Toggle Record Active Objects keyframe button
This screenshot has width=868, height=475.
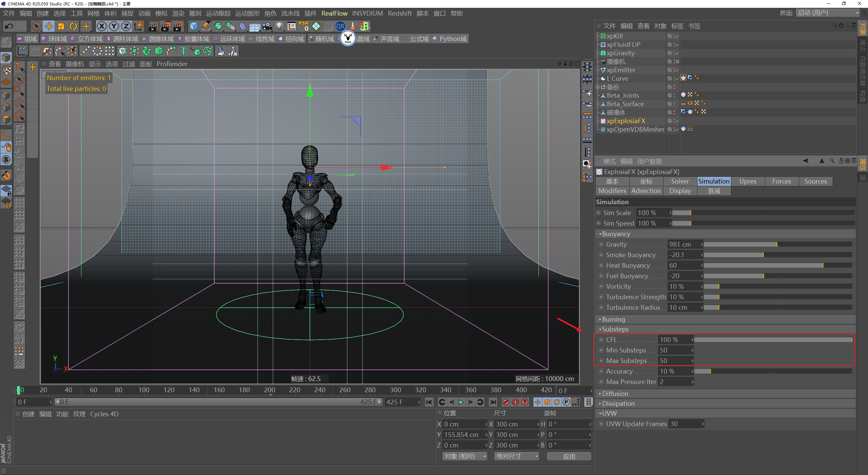tap(506, 402)
